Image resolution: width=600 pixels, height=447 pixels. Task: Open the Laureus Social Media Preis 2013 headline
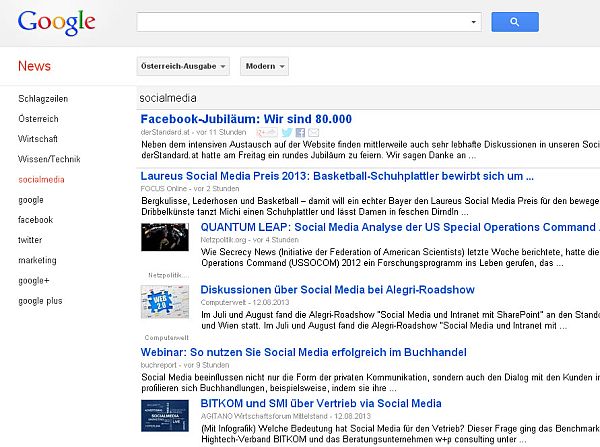337,175
